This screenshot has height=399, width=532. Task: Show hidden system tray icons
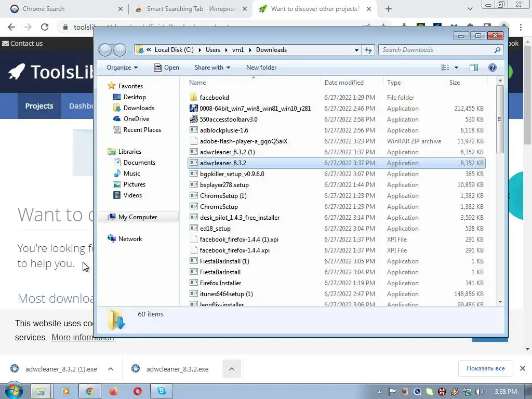379,392
